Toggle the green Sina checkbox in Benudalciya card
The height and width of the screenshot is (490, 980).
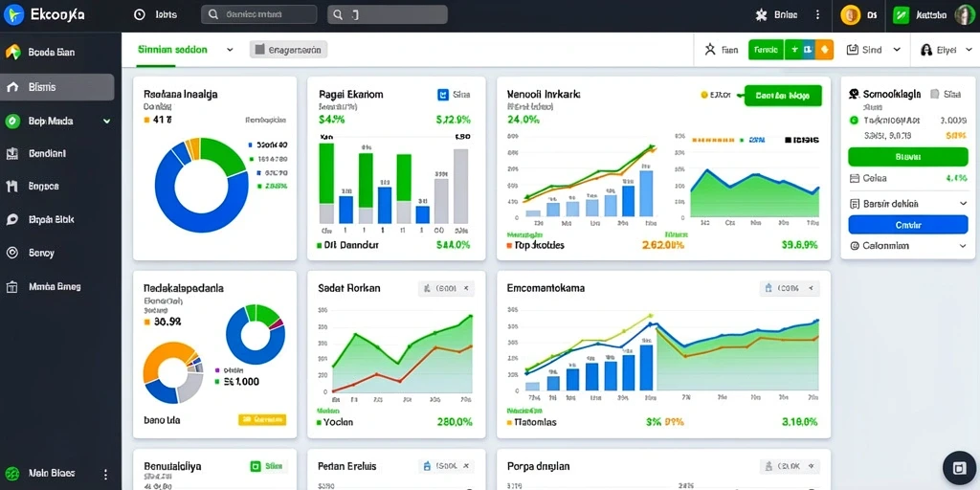(255, 466)
